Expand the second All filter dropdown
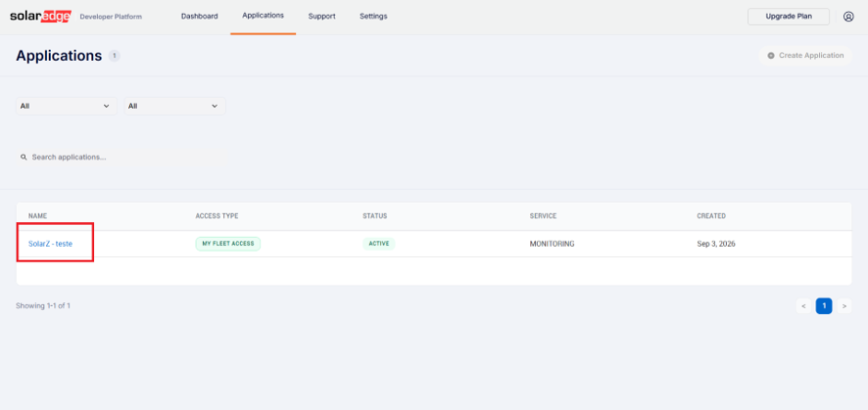This screenshot has height=410, width=868. [x=175, y=106]
